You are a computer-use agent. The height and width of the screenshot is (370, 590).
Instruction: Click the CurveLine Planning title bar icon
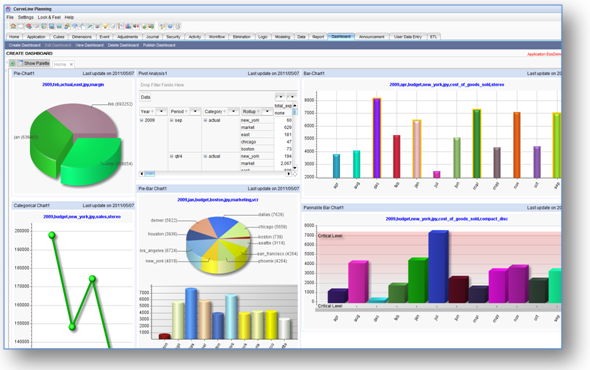coord(8,9)
